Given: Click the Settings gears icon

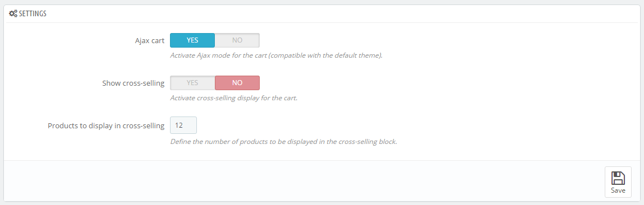Looking at the screenshot, I should pos(13,13).
